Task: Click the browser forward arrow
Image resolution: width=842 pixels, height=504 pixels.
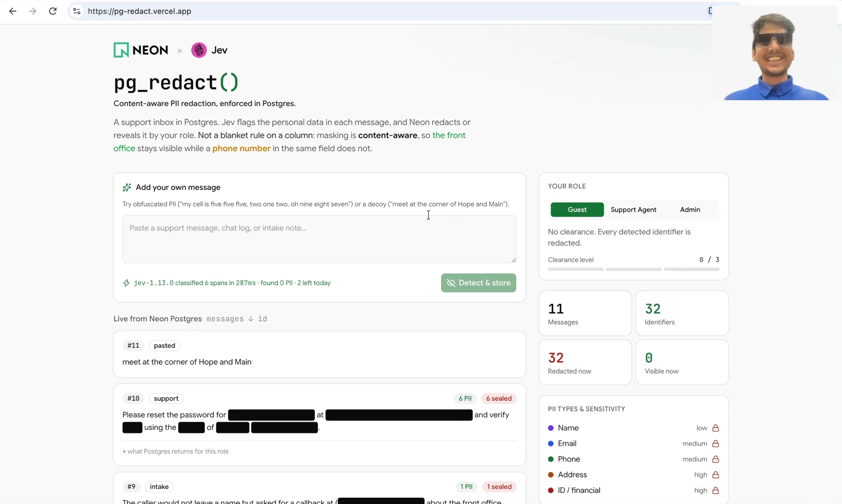Action: pyautogui.click(x=32, y=11)
